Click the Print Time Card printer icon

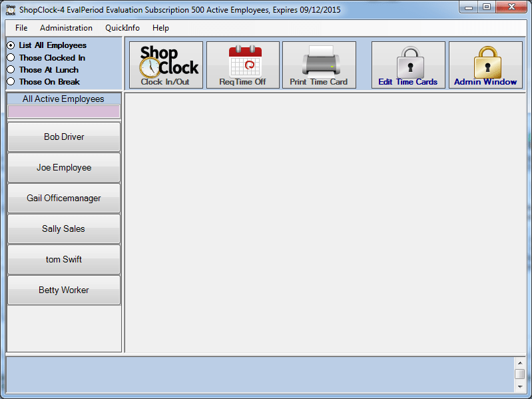coord(320,65)
